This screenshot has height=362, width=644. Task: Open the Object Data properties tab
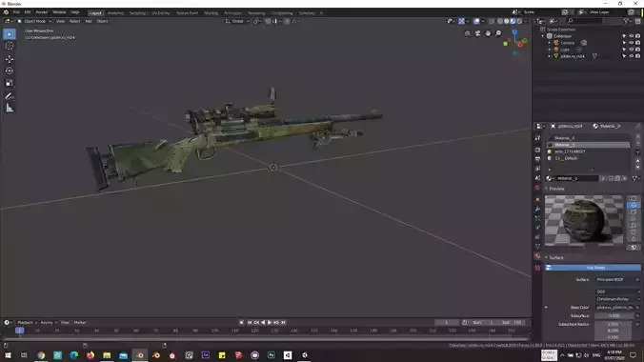pyautogui.click(x=537, y=247)
